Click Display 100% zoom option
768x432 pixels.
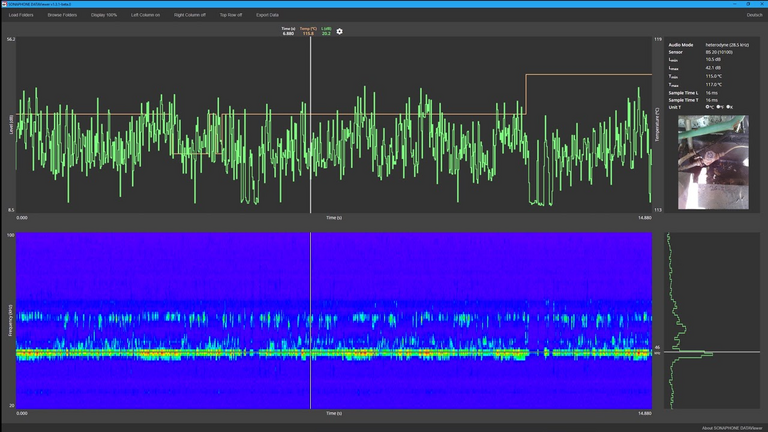(x=104, y=15)
